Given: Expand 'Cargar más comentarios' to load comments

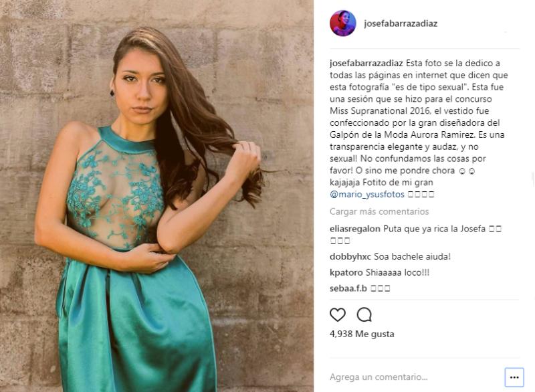Looking at the screenshot, I should (379, 211).
